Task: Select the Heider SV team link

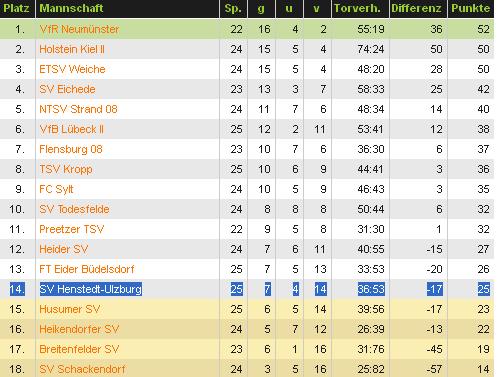Action: click(x=64, y=249)
